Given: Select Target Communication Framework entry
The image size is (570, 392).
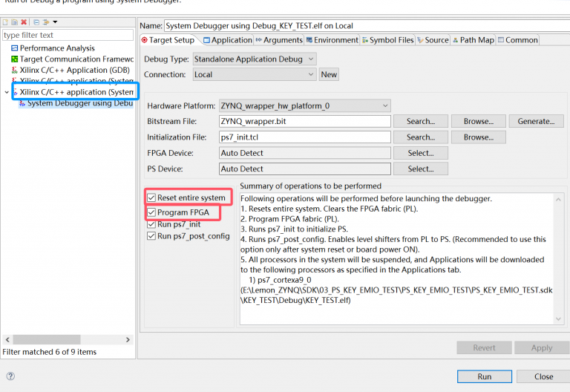Looking at the screenshot, I should tap(76, 59).
